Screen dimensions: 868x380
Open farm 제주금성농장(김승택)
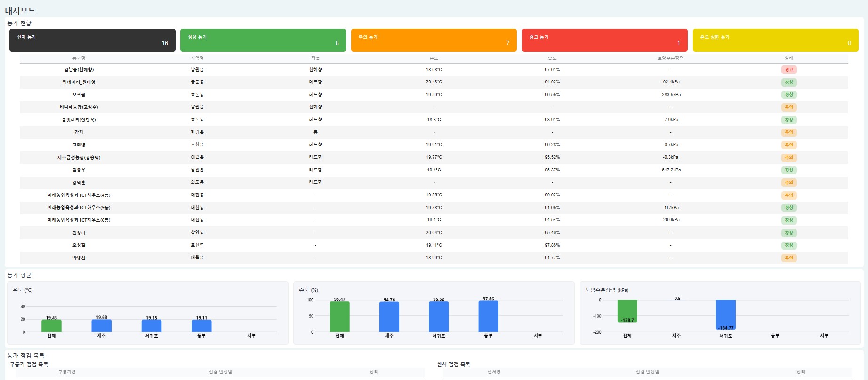[79, 157]
